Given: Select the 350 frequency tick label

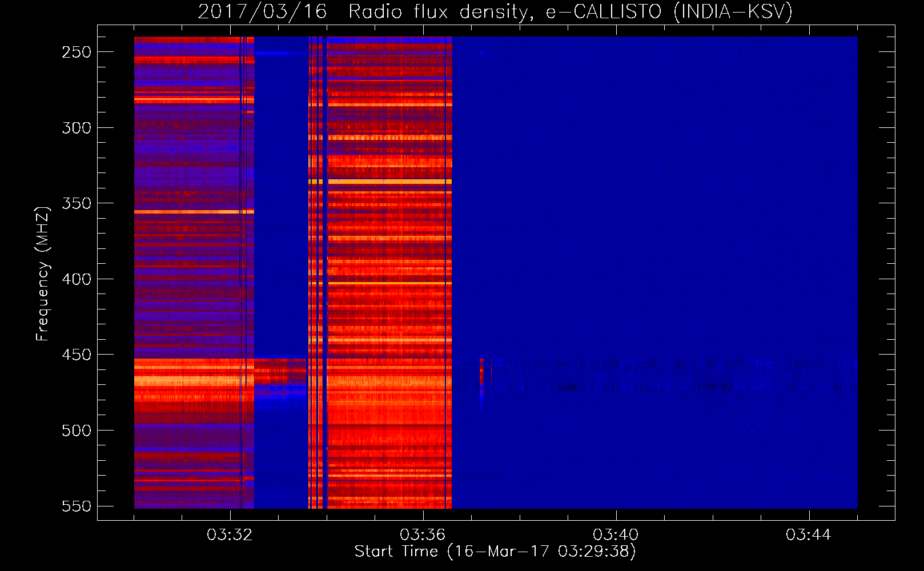Looking at the screenshot, I should click(x=77, y=203).
